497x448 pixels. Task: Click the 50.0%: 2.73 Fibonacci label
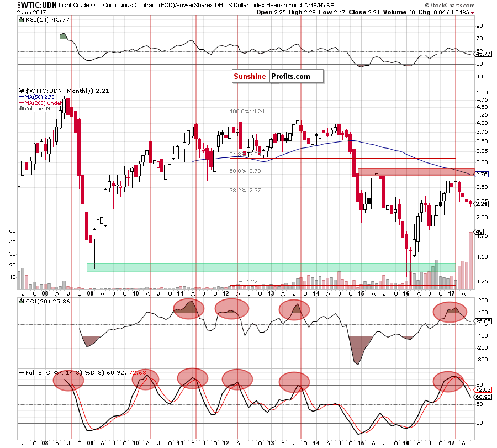point(245,171)
